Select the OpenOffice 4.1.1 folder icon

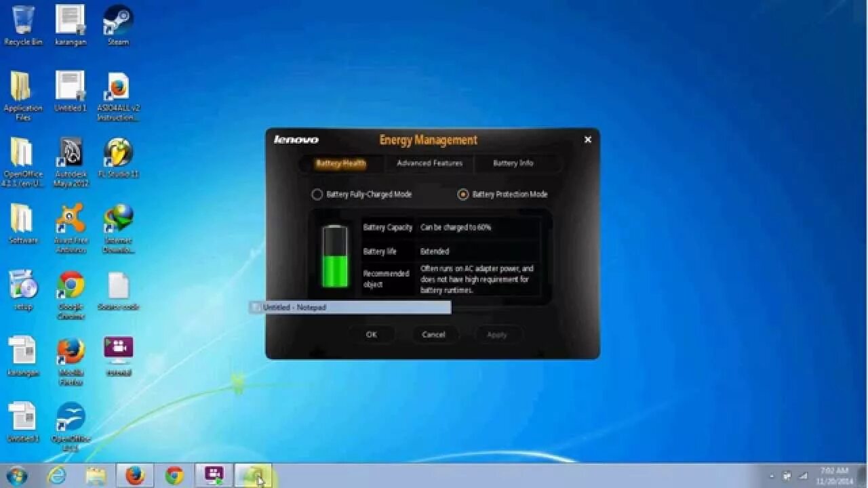[x=23, y=162]
